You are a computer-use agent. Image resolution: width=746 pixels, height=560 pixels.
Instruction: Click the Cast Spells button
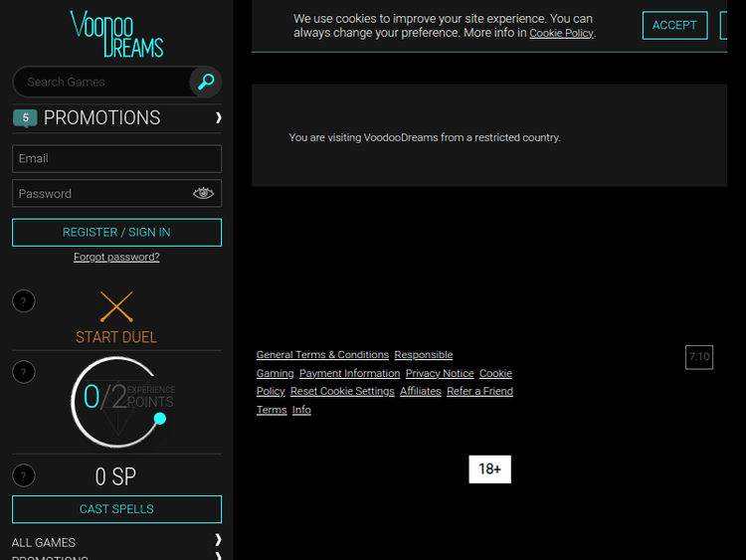point(116,509)
